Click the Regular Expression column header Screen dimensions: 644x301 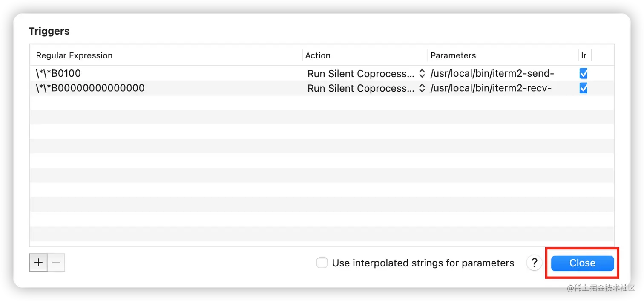(75, 55)
